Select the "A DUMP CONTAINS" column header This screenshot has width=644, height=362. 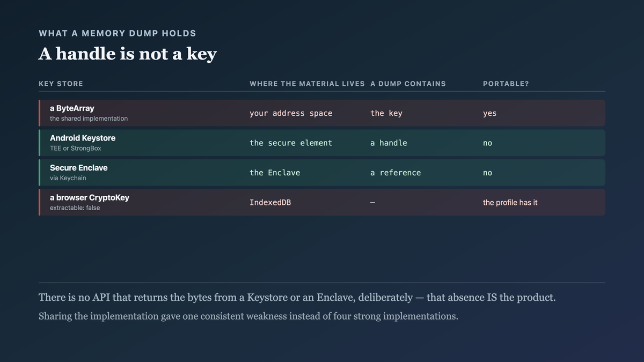[408, 84]
